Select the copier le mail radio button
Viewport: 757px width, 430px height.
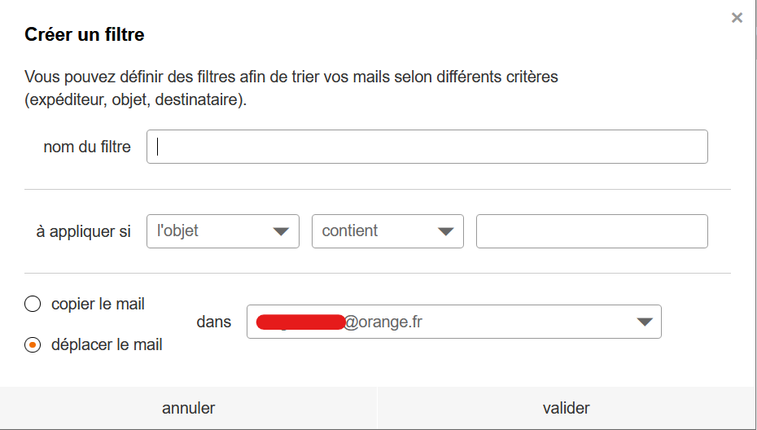coord(33,304)
